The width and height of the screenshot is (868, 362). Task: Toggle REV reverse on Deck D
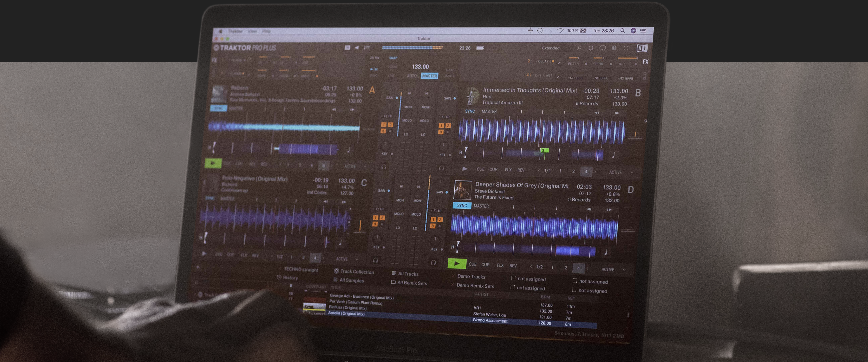point(513,266)
